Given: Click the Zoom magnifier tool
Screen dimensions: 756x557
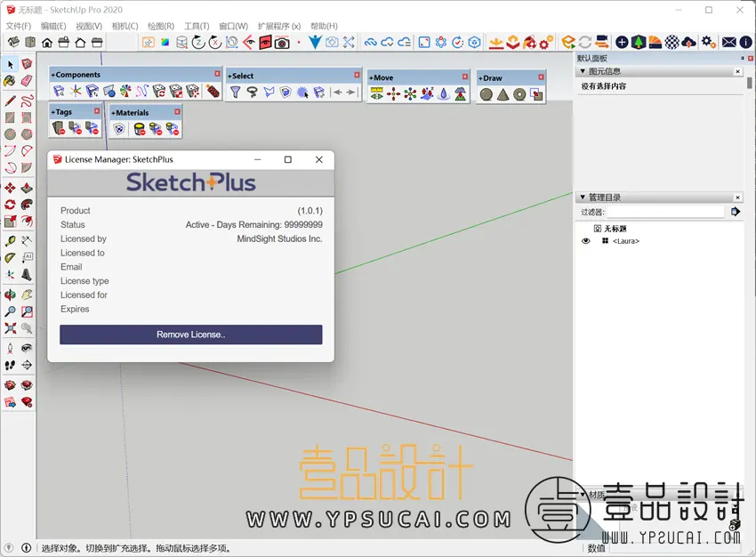Looking at the screenshot, I should (10, 311).
